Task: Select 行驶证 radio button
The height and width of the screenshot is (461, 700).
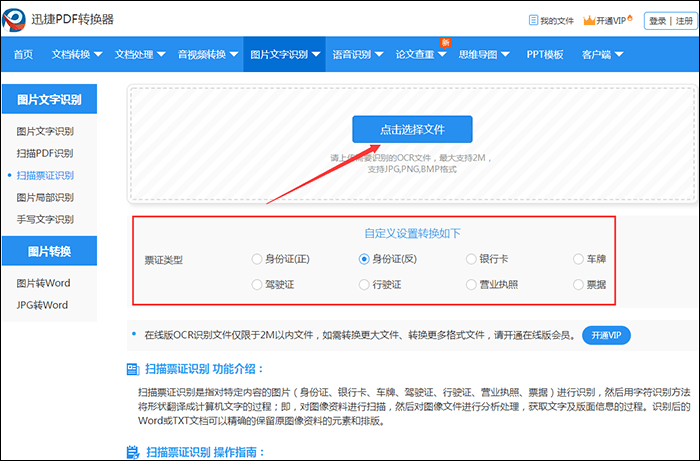Action: coord(364,284)
